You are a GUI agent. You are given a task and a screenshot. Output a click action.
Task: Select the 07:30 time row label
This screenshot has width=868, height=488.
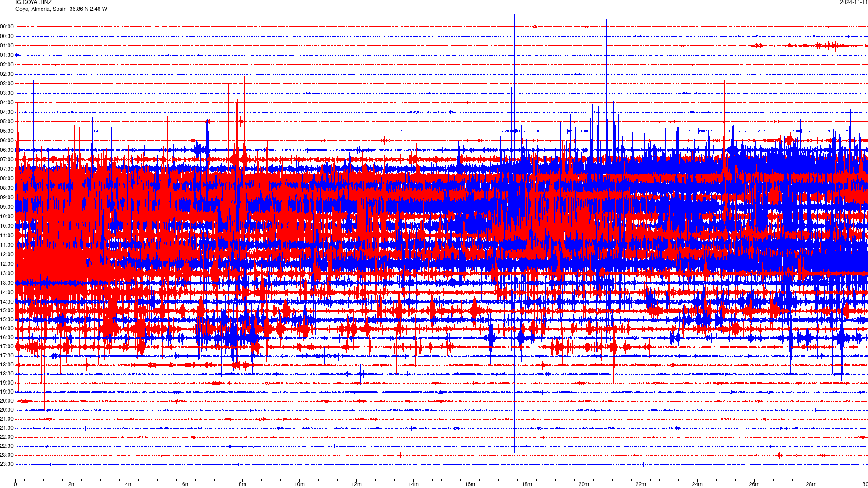coord(7,169)
